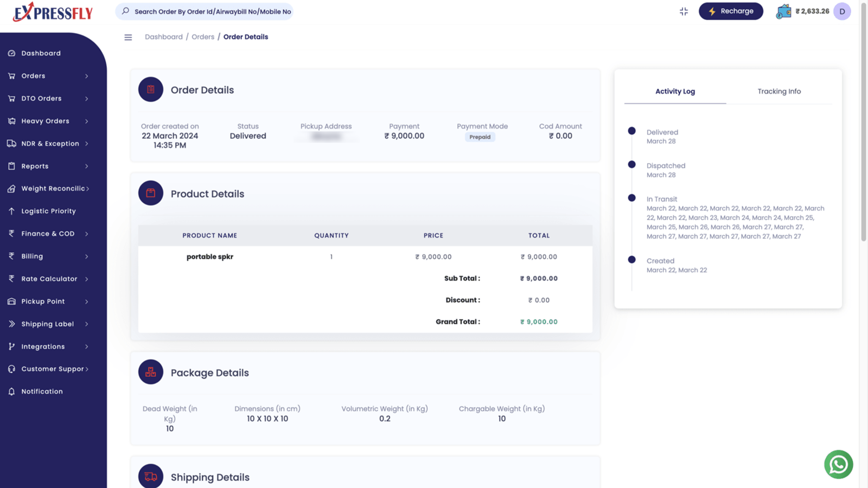Click the wallet icon in the header
The width and height of the screenshot is (868, 488).
[x=783, y=11]
